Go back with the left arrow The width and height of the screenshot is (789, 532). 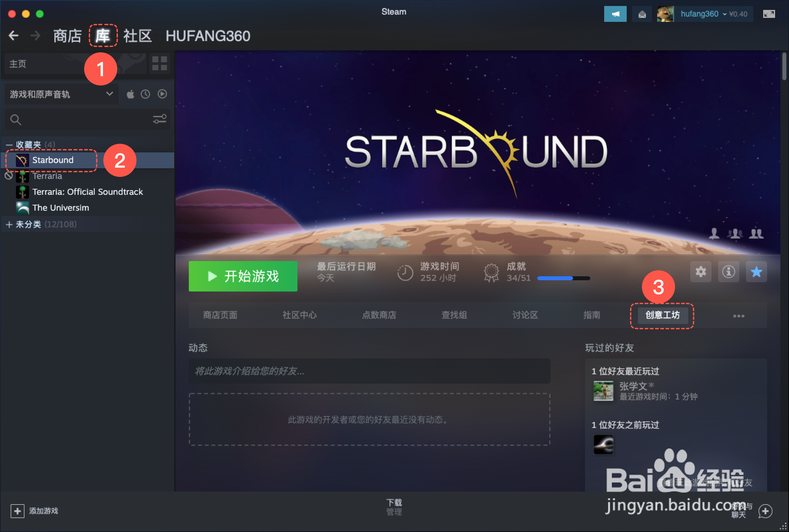(x=14, y=36)
